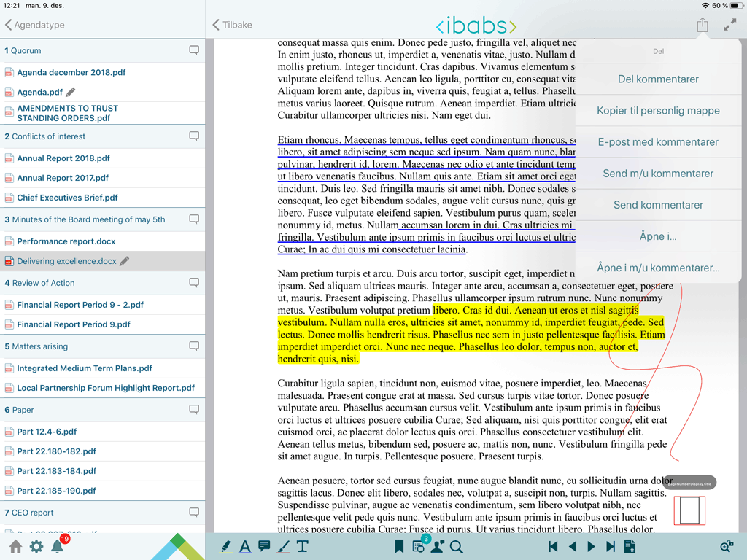Image resolution: width=747 pixels, height=560 pixels.
Task: Open Financial Report Period 9 - 2.pdf
Action: pyautogui.click(x=102, y=305)
